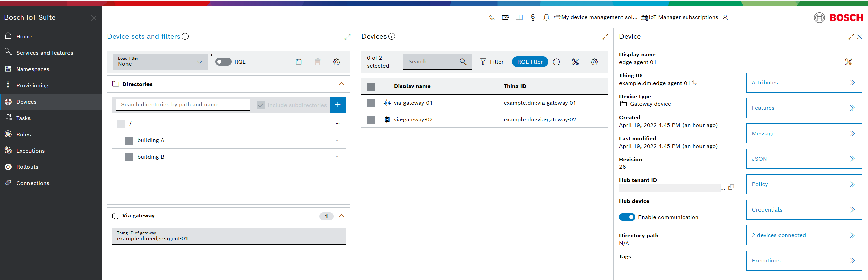Copy the Thing ID example.dm:edge-agent-01
The image size is (868, 280).
pyautogui.click(x=695, y=82)
